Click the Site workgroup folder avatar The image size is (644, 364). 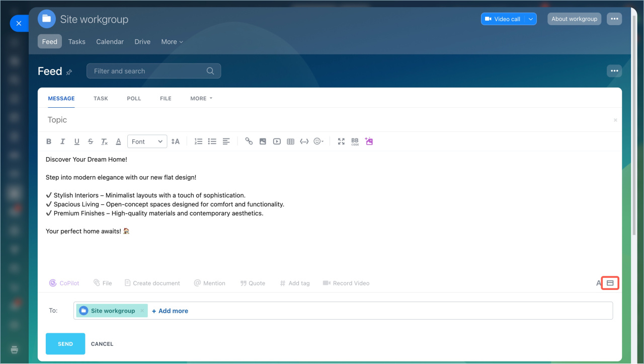coord(47,19)
